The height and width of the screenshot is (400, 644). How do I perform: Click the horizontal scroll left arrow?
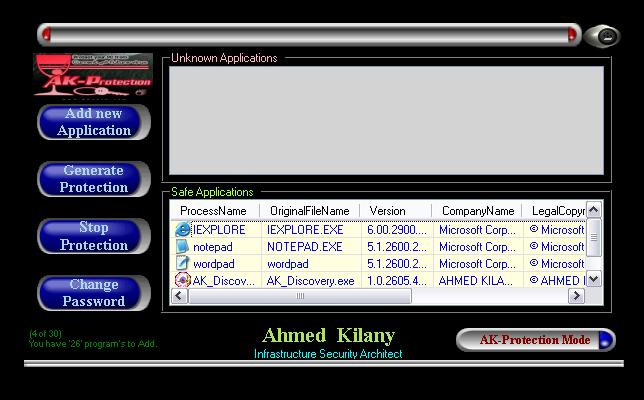click(179, 296)
